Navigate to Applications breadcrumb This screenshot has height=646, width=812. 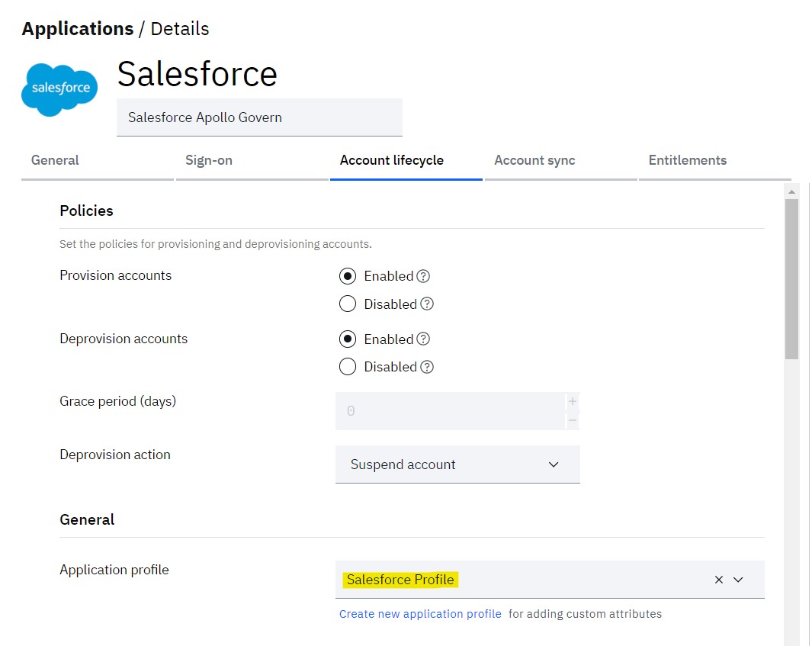click(78, 28)
